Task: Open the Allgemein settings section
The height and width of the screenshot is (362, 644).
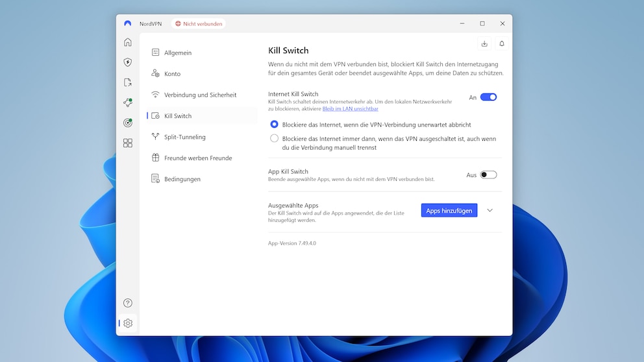Action: pos(202,53)
